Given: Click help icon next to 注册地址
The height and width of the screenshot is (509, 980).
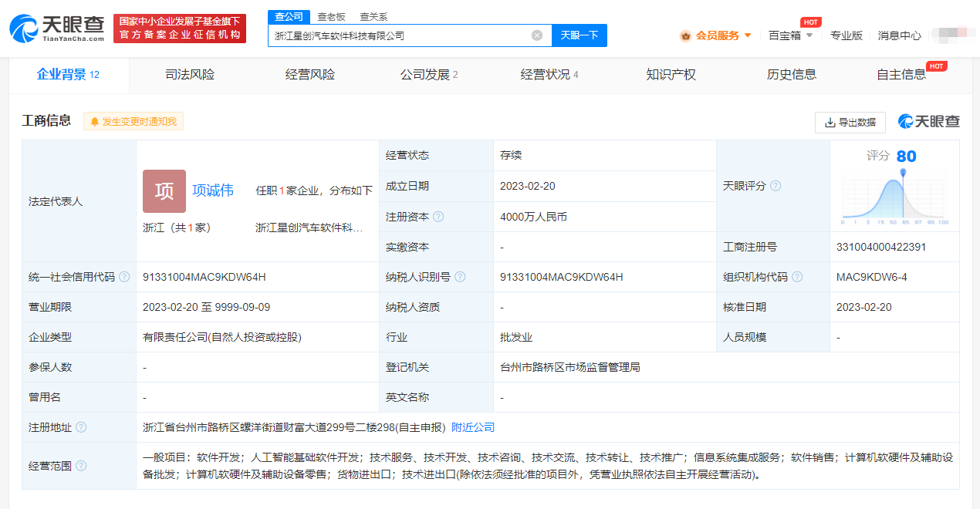Looking at the screenshot, I should click(81, 428).
